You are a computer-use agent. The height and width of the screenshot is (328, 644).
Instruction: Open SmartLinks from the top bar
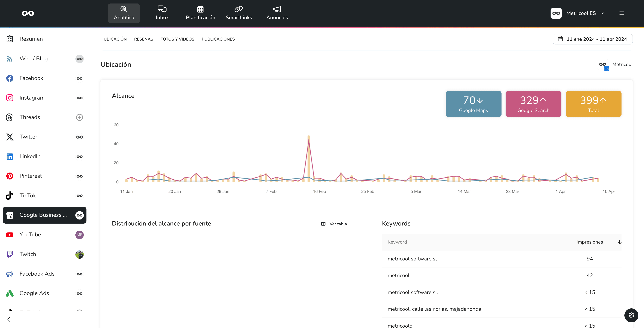tap(238, 13)
